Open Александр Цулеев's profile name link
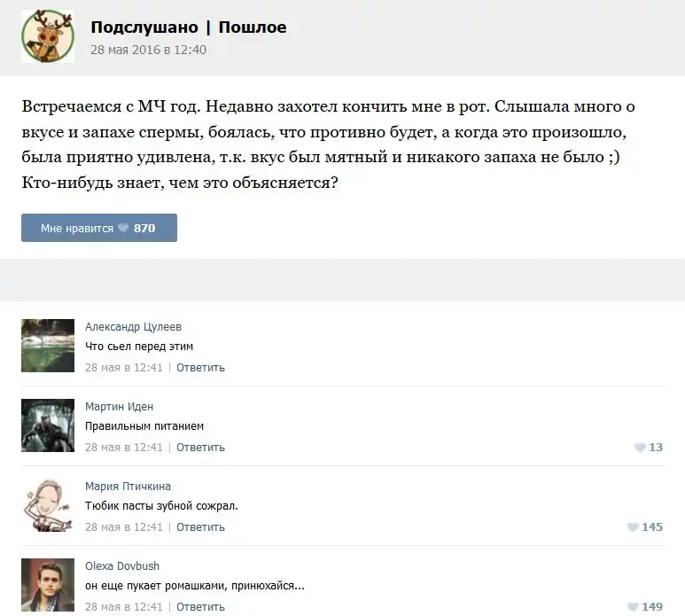Screen dimensions: 685x616 click(x=133, y=327)
